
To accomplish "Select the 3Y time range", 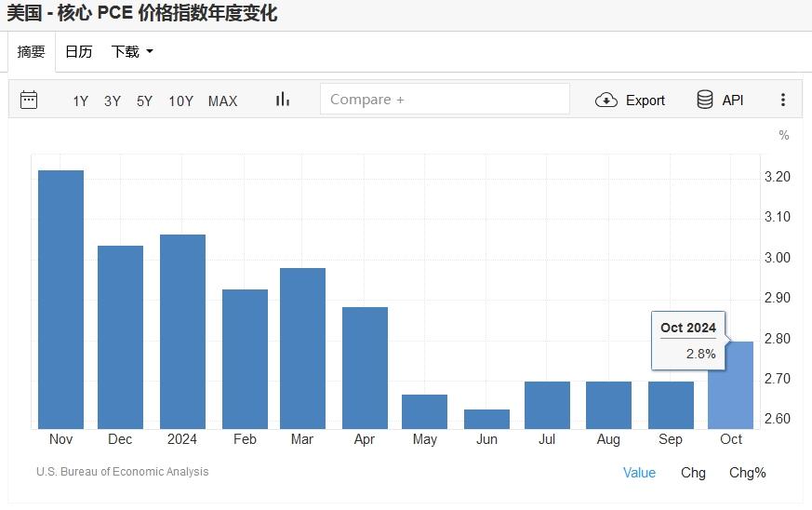I will 113,101.
